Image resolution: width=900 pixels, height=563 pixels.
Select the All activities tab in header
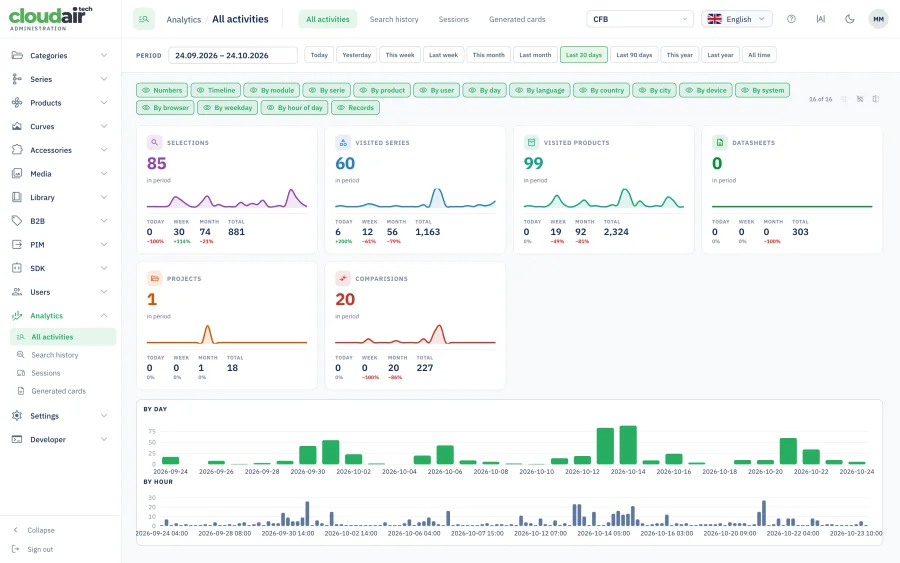coord(328,19)
